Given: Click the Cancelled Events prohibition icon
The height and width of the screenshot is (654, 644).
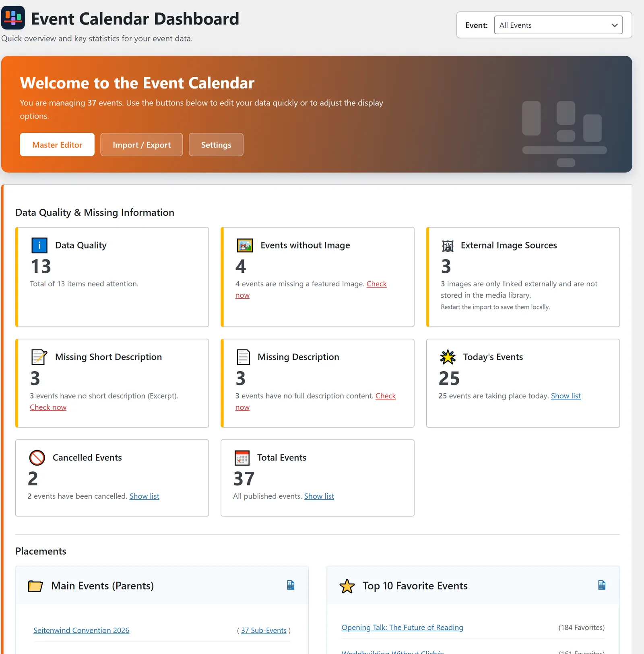Looking at the screenshot, I should pyautogui.click(x=37, y=458).
